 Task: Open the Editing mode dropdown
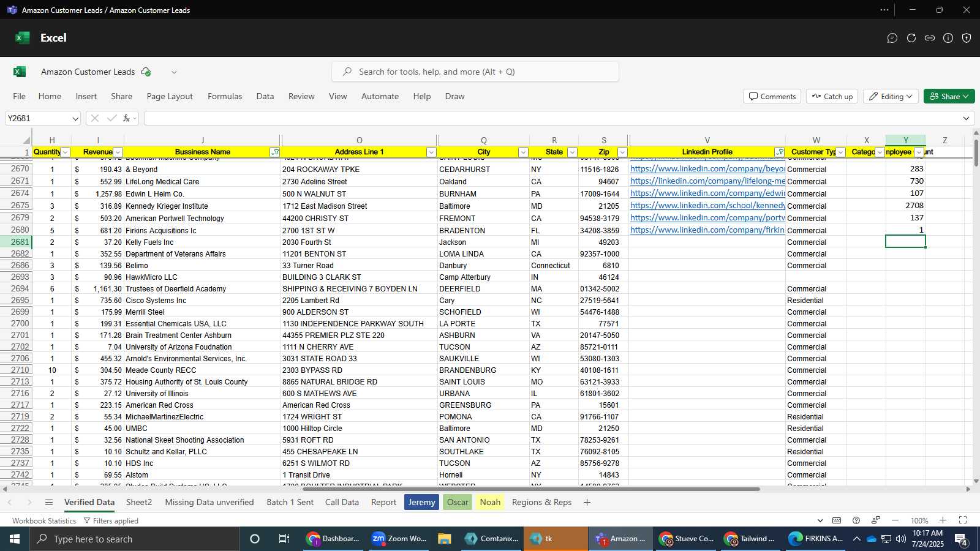(x=891, y=96)
